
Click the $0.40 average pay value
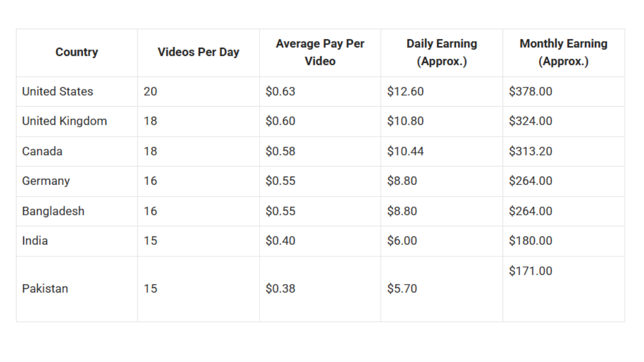280,241
